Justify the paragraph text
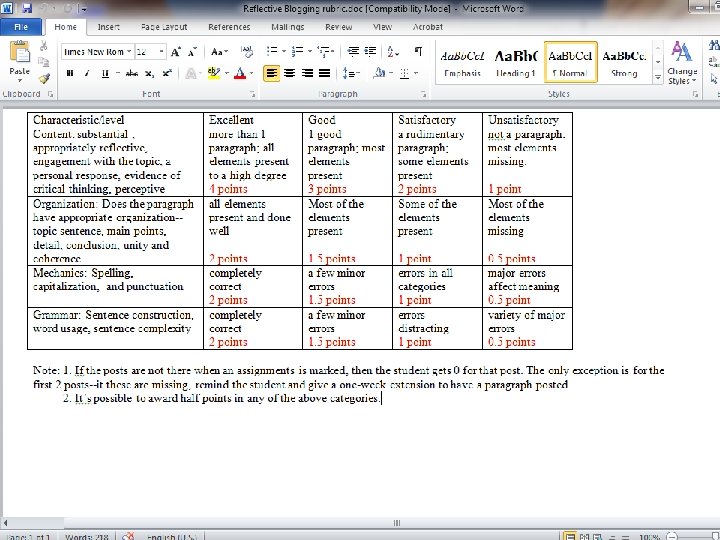This screenshot has height=540, width=720. [325, 73]
